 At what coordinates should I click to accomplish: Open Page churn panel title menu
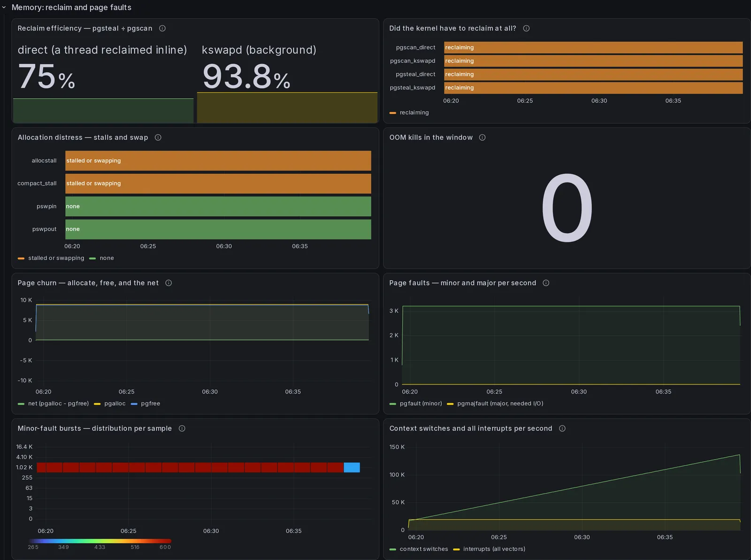[x=88, y=283]
